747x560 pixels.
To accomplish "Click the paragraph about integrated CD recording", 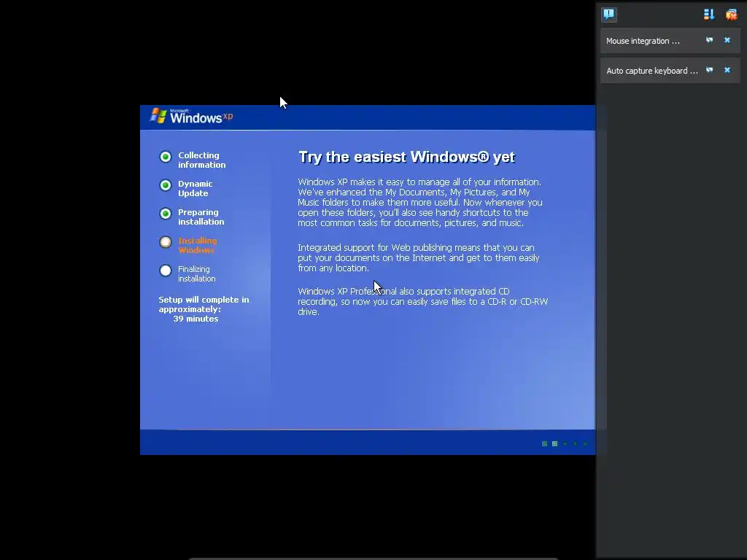I will click(x=422, y=301).
